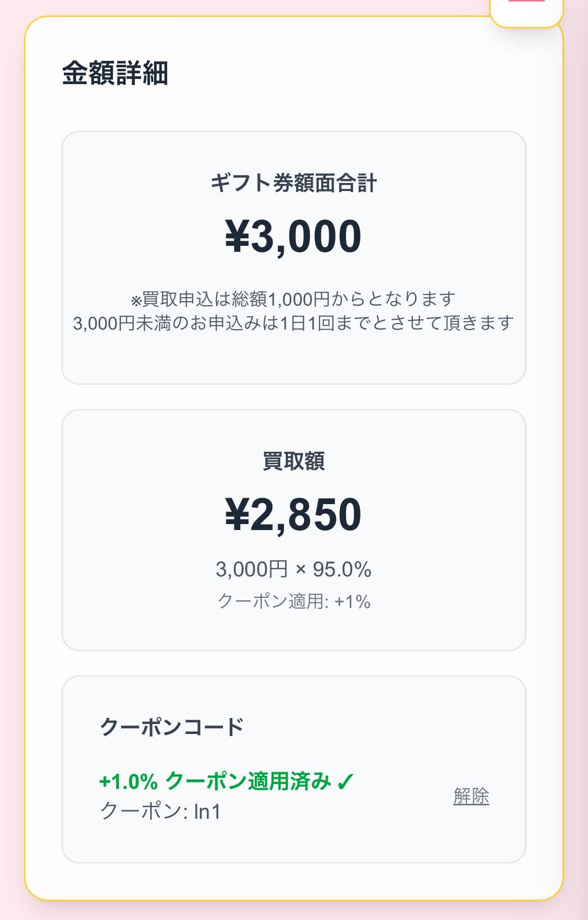588x920 pixels.
Task: Click the ¥ symbol of the ¥3,000 total
Action: point(237,236)
